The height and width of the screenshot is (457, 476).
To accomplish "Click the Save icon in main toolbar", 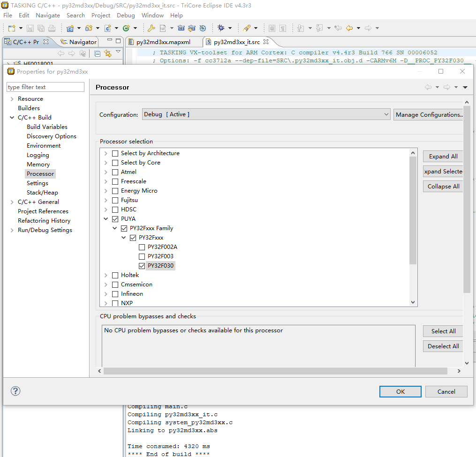I will (30, 28).
